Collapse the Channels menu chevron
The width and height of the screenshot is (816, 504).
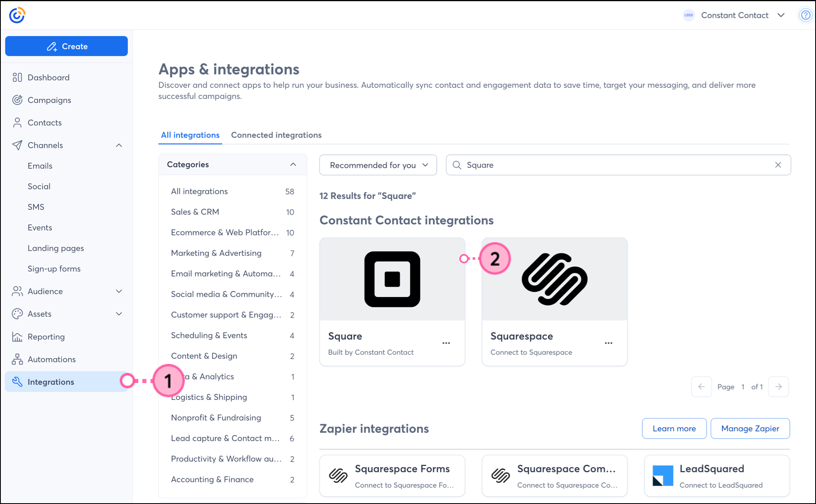[x=119, y=145]
